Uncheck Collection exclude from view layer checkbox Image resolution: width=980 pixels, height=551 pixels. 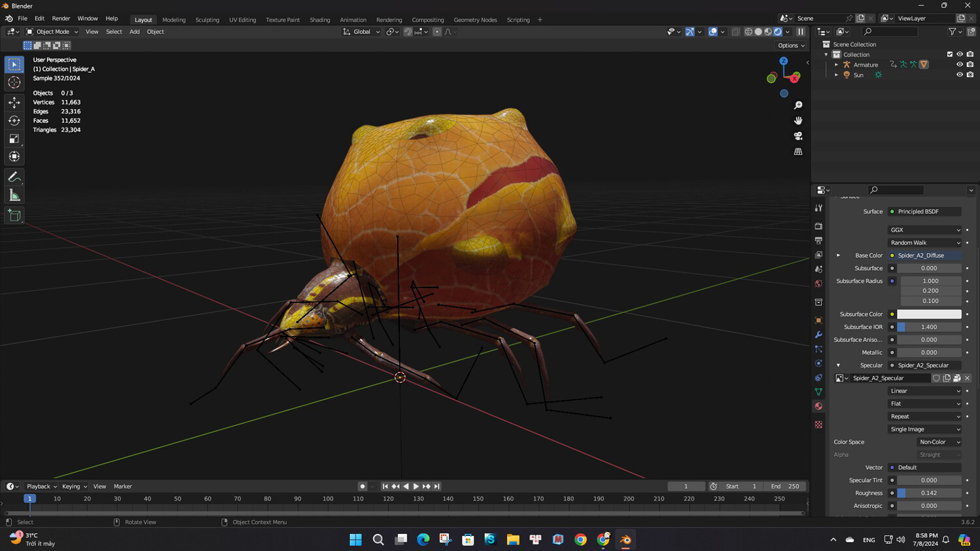[949, 54]
